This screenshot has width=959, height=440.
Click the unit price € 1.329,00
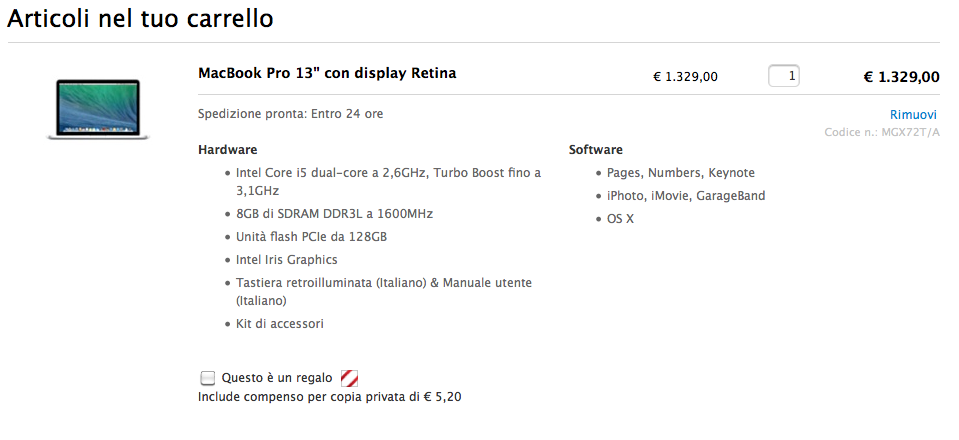pyautogui.click(x=685, y=77)
